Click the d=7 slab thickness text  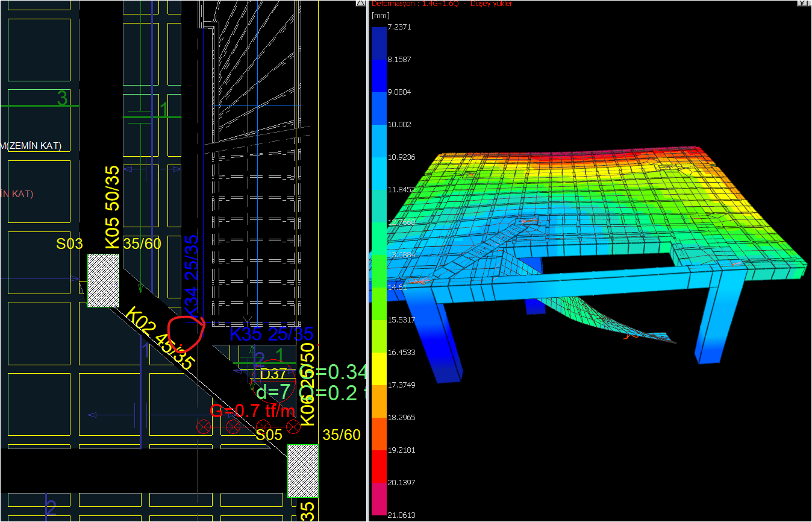click(275, 392)
